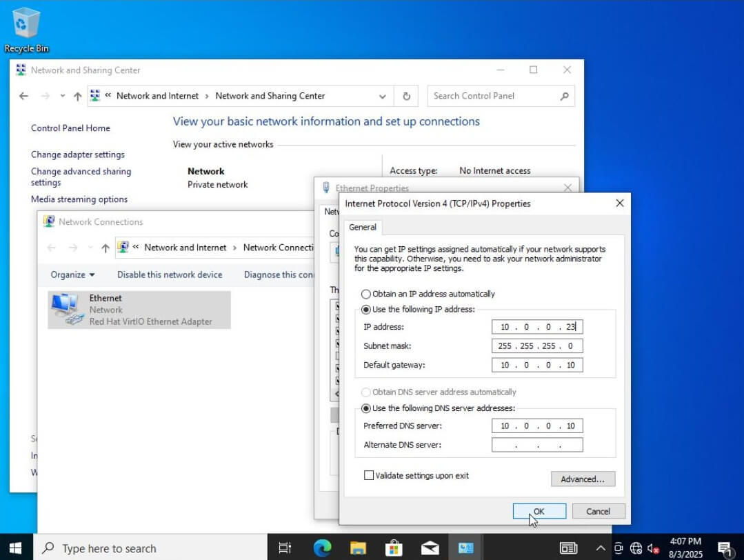This screenshot has height=560, width=744.
Task: Click Disable this network device
Action: tap(170, 274)
